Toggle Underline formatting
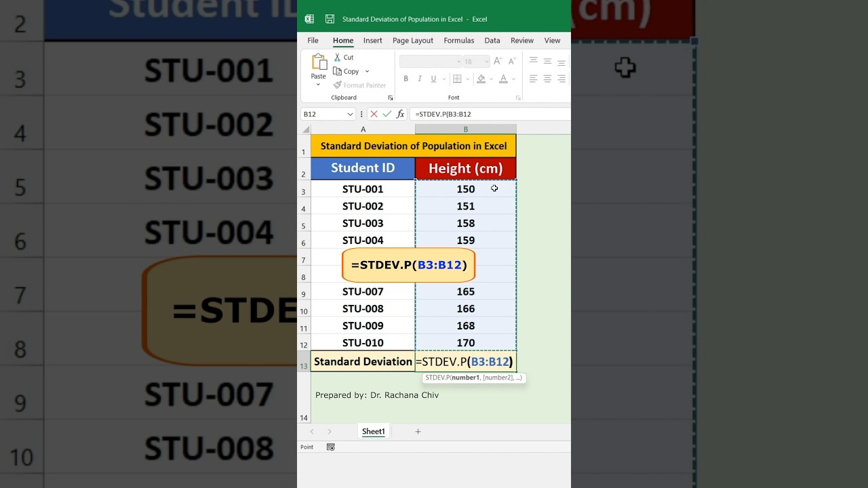The width and height of the screenshot is (868, 488). (433, 79)
